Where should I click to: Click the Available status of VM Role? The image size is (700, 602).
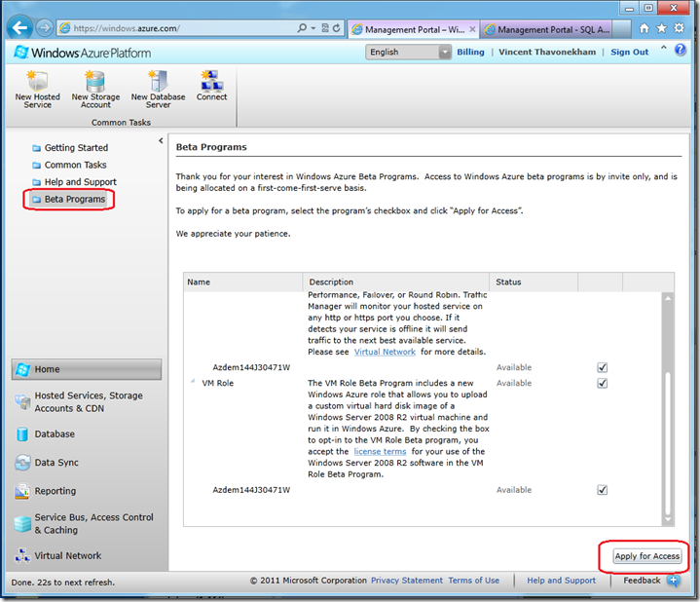tap(514, 383)
